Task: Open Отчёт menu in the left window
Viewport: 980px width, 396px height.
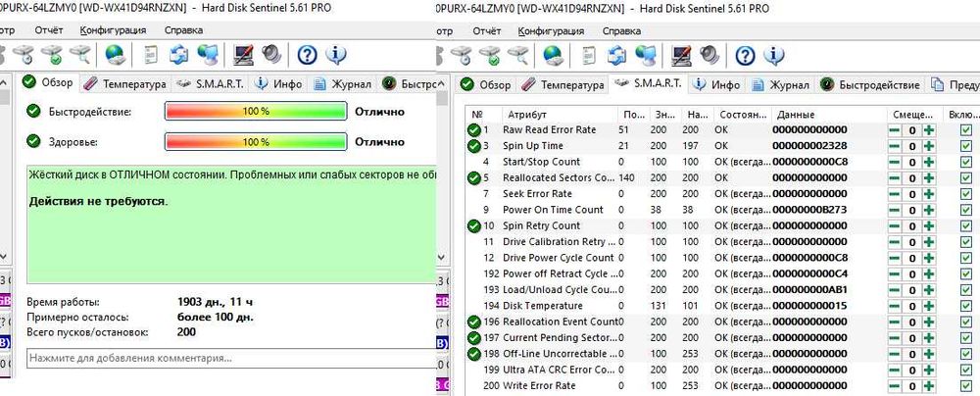Action: 49,30
